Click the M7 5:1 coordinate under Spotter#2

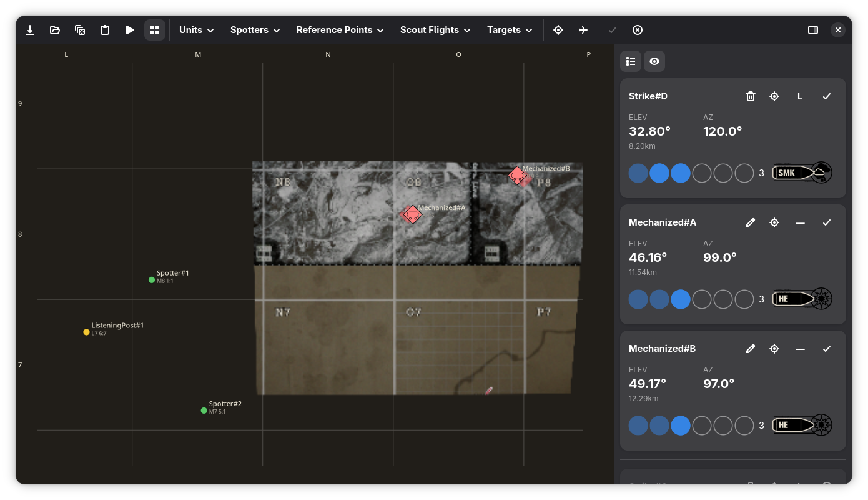217,412
